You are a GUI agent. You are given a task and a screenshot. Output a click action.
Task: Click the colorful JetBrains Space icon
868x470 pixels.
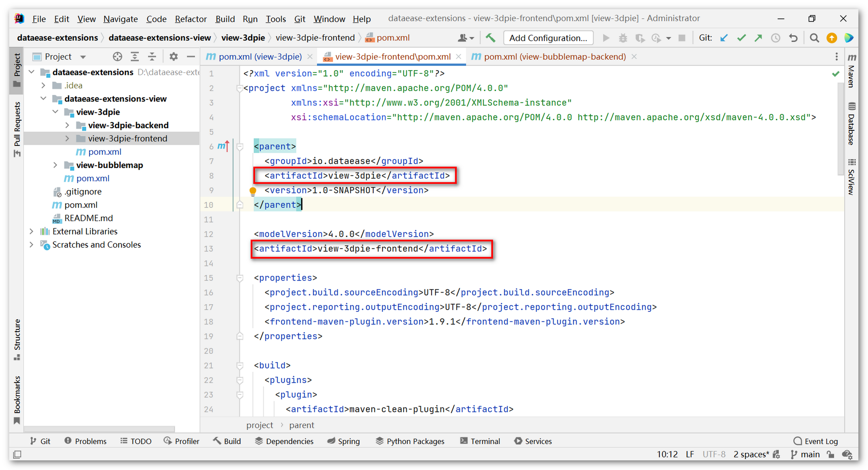(x=849, y=38)
